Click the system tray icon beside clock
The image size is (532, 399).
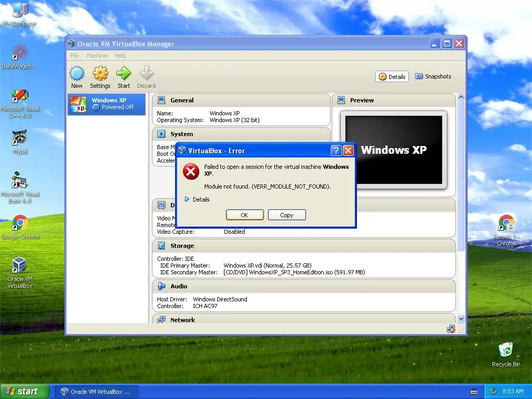(494, 392)
